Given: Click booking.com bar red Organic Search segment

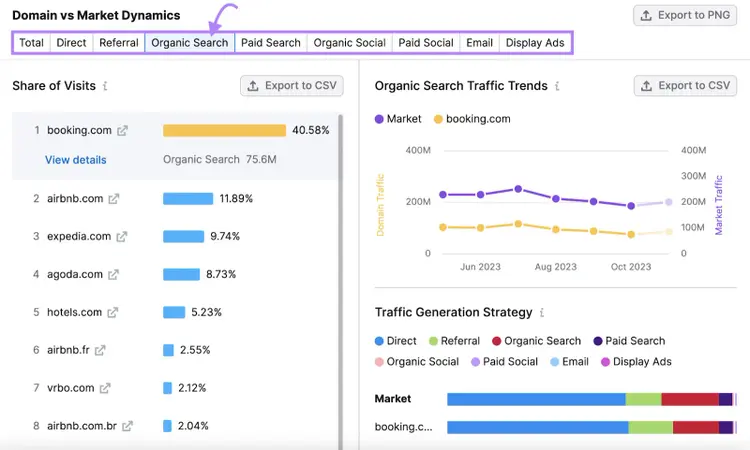Looking at the screenshot, I should [x=696, y=428].
